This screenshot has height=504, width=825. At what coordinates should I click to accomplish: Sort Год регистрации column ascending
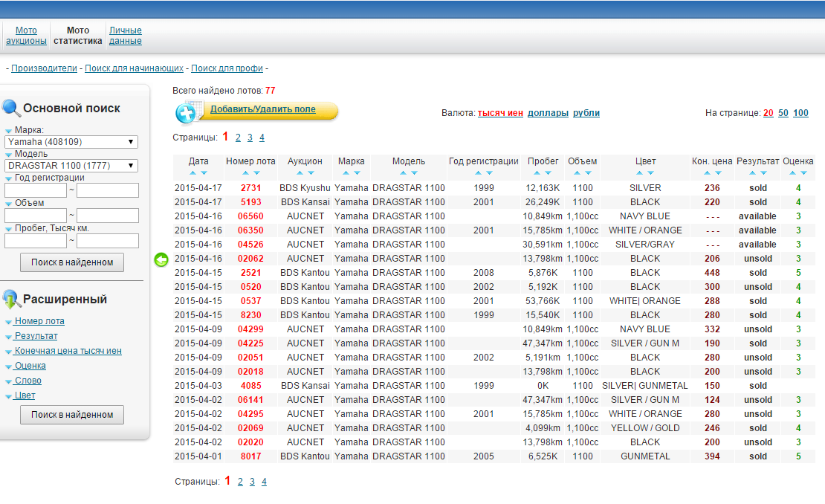pyautogui.click(x=478, y=173)
